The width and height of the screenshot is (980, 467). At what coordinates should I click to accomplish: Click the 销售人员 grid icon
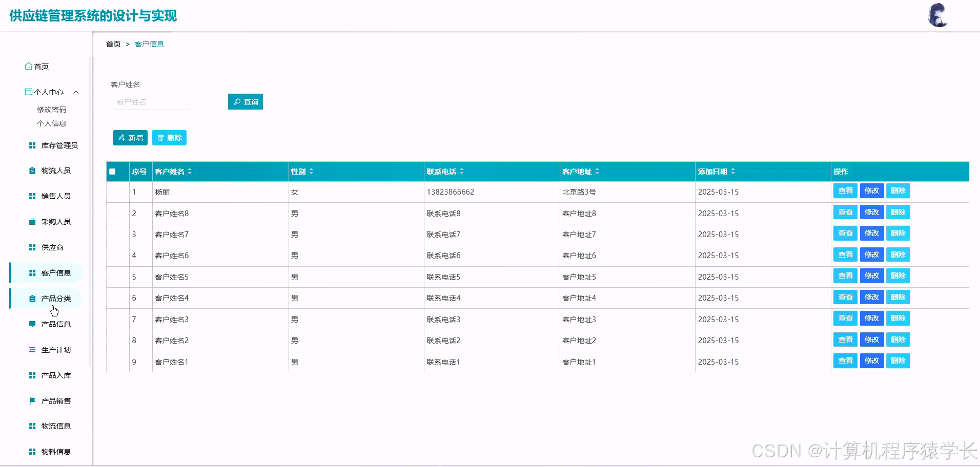tap(32, 196)
